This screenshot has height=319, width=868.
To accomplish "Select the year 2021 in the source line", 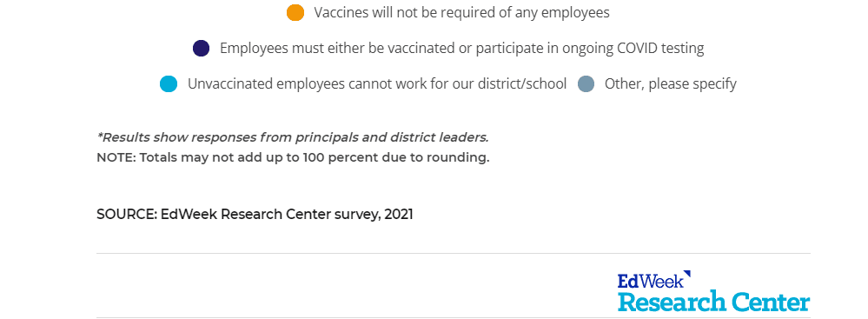I will click(x=399, y=215).
